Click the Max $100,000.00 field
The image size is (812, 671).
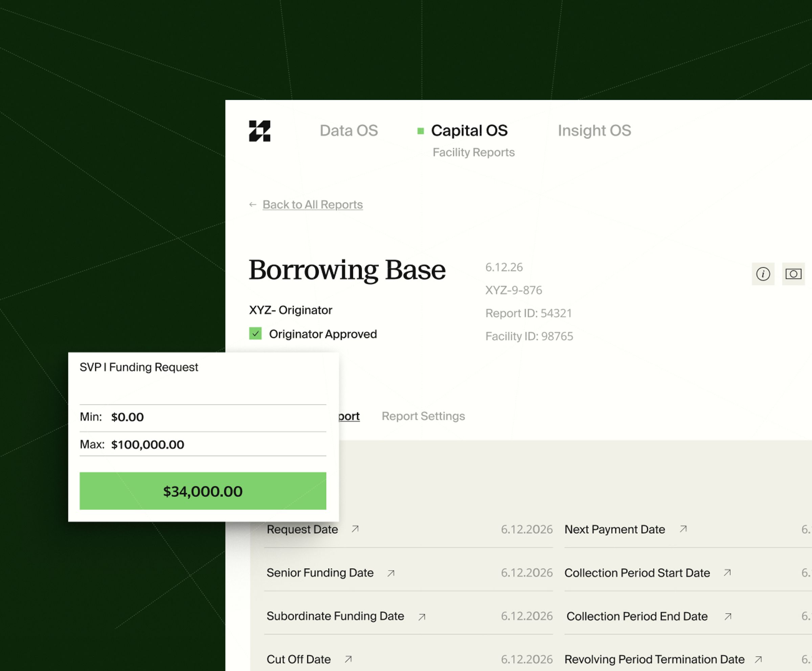pyautogui.click(x=203, y=444)
